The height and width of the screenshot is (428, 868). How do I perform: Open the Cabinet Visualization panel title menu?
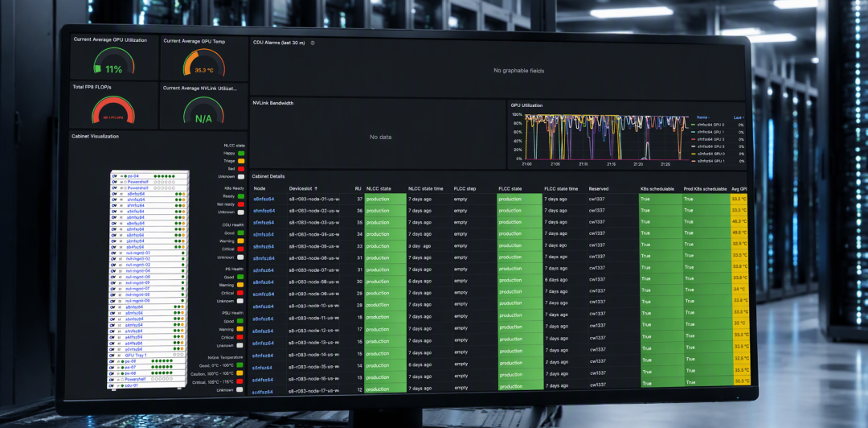(95, 136)
